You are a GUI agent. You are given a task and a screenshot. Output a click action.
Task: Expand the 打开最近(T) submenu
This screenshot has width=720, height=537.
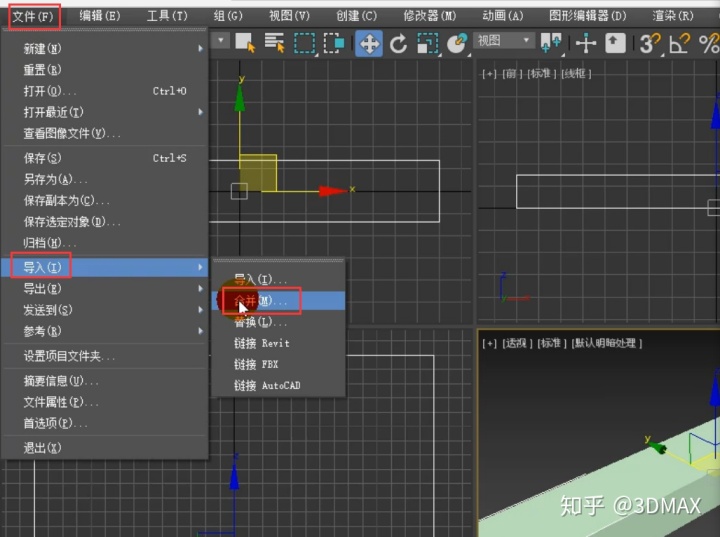[105, 112]
